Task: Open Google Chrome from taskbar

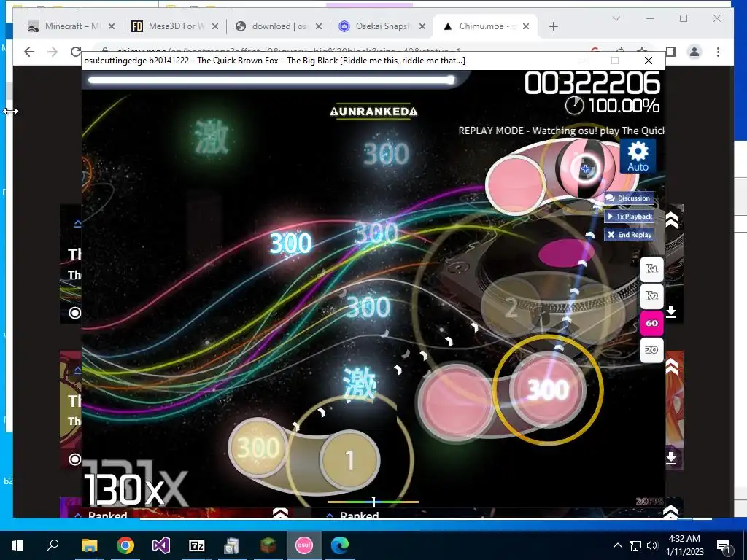Action: click(125, 545)
